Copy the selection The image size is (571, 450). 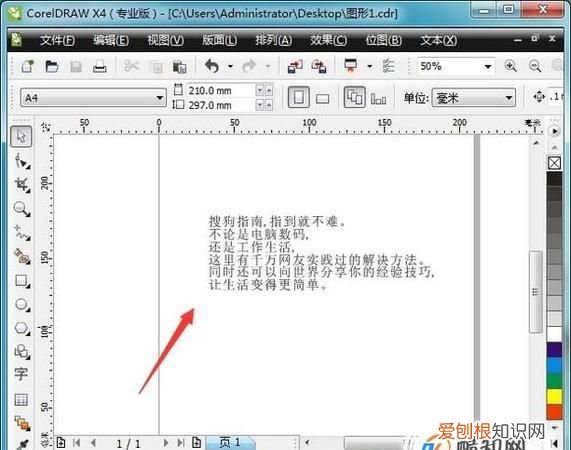157,67
